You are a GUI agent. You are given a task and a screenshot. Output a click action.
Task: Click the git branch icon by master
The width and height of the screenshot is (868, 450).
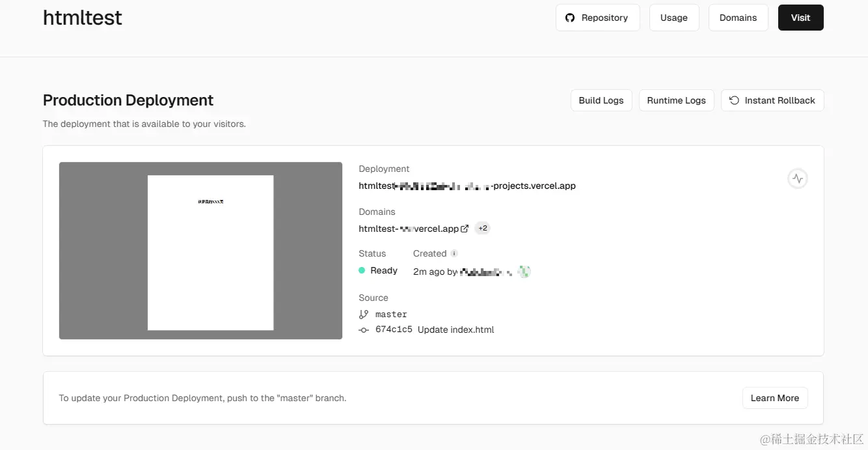pyautogui.click(x=364, y=314)
